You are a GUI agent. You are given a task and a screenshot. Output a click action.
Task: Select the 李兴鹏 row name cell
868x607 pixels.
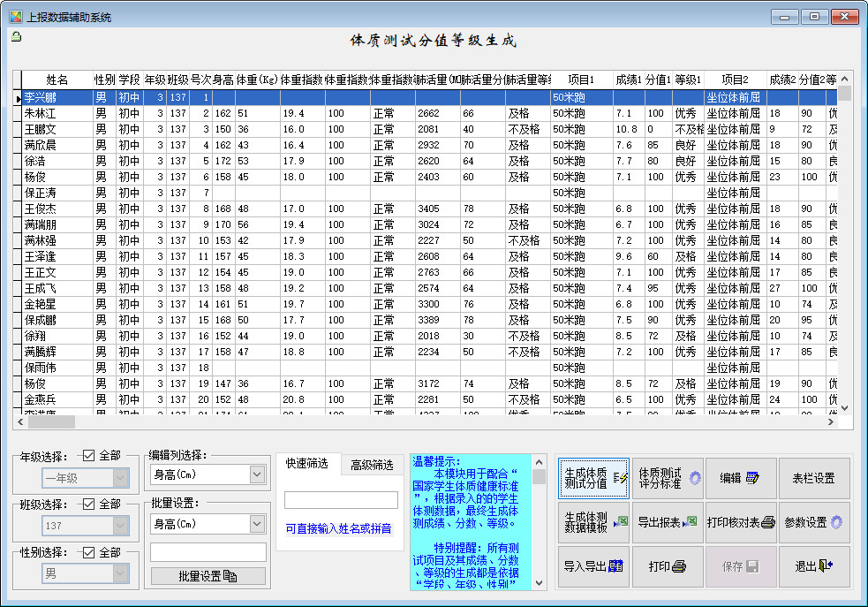(x=57, y=97)
